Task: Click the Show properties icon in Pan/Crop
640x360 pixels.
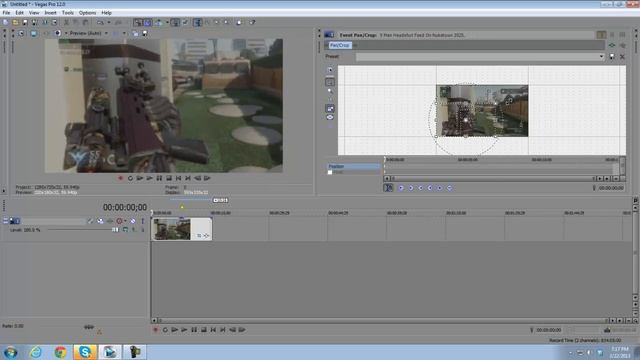Action: [330, 70]
